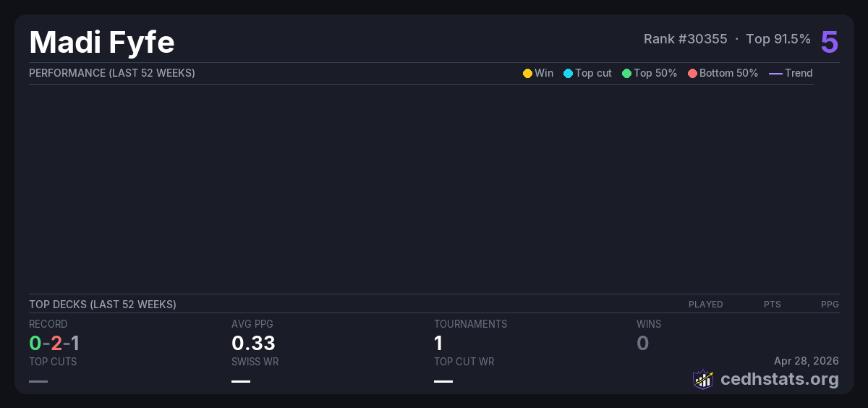
Task: Sort decks by the PTS column header
Action: tap(772, 305)
